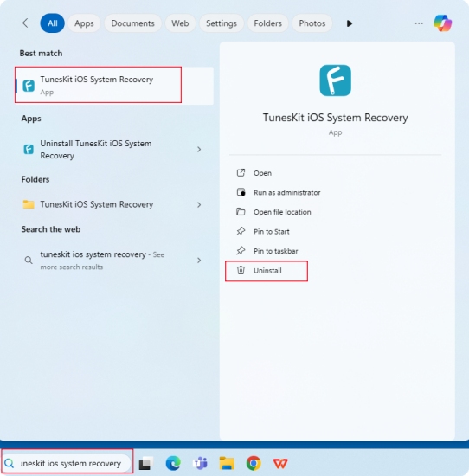This screenshot has width=469, height=476.
Task: Choose Pin to Start
Action: click(x=272, y=232)
